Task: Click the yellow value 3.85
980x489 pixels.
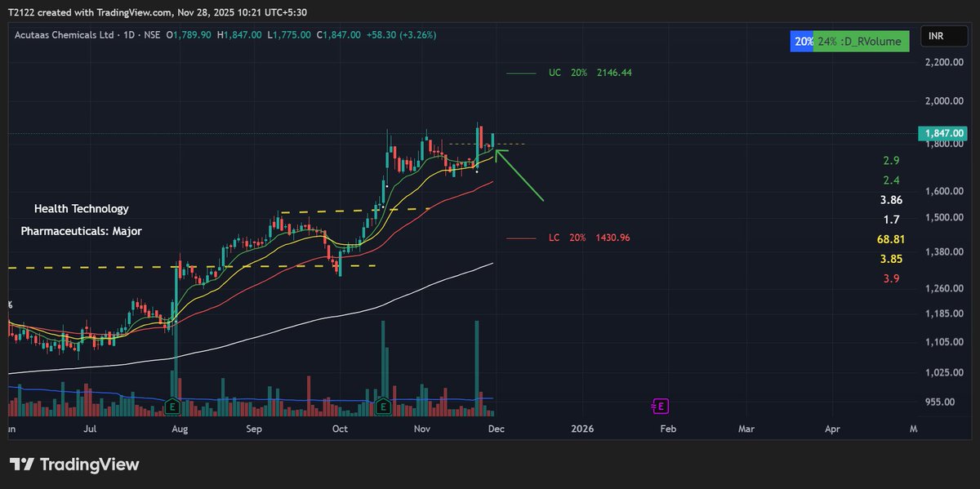Action: coord(891,259)
